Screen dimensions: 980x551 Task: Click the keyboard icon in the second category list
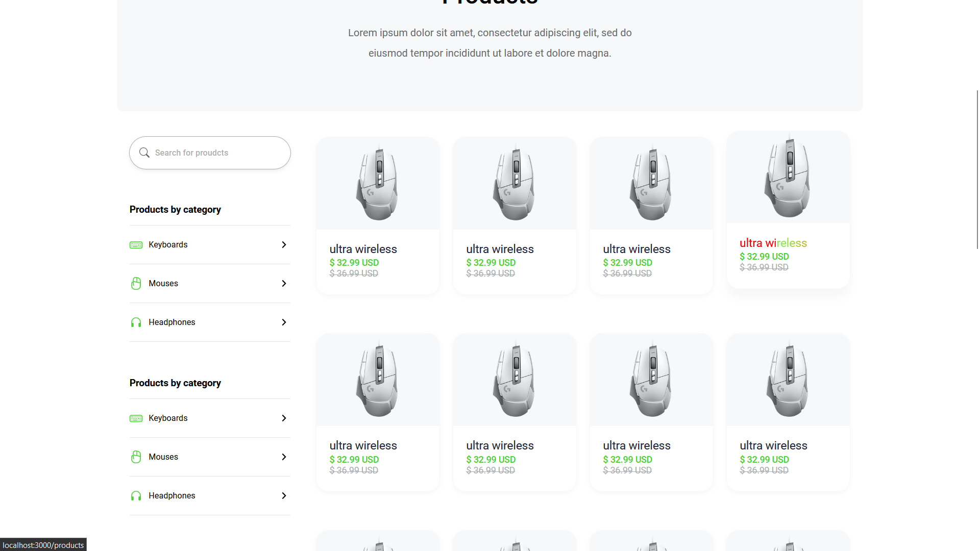coord(136,418)
